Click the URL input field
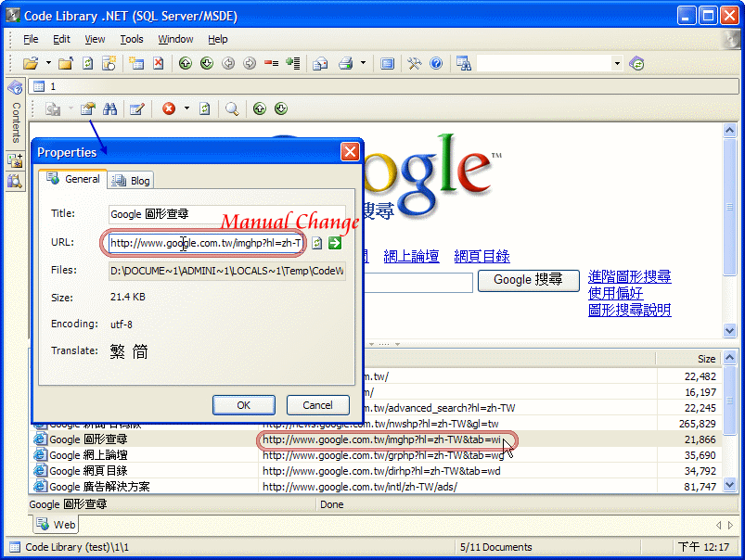The width and height of the screenshot is (745, 560). click(x=205, y=243)
